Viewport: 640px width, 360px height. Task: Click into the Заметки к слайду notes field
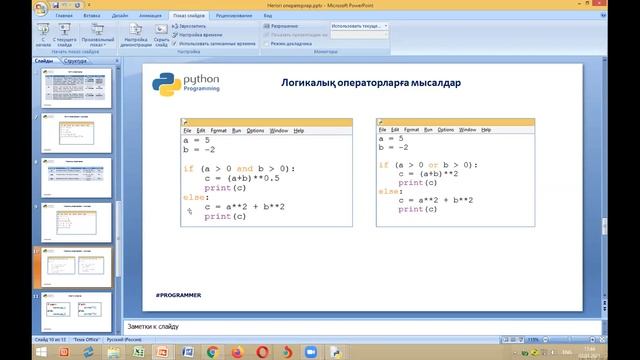(x=362, y=327)
